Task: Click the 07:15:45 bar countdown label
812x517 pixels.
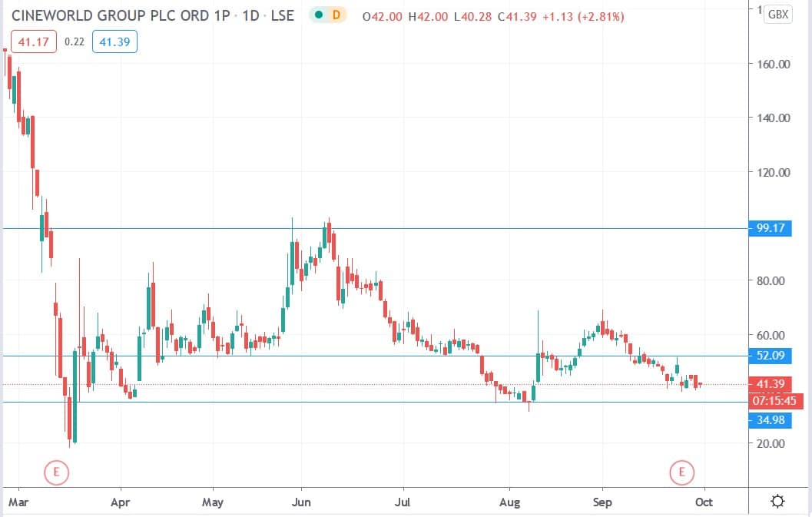Action: pos(775,401)
